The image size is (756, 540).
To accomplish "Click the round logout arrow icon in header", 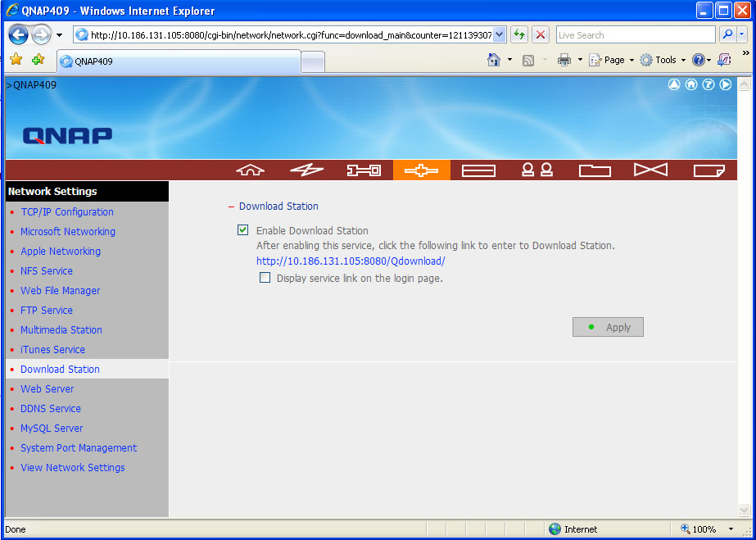I will pos(726,84).
